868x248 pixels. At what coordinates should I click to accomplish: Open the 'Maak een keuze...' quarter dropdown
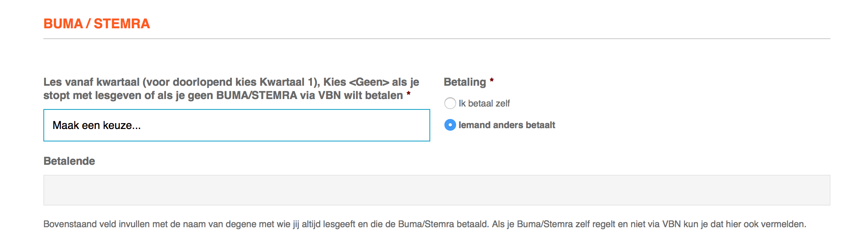click(x=237, y=125)
